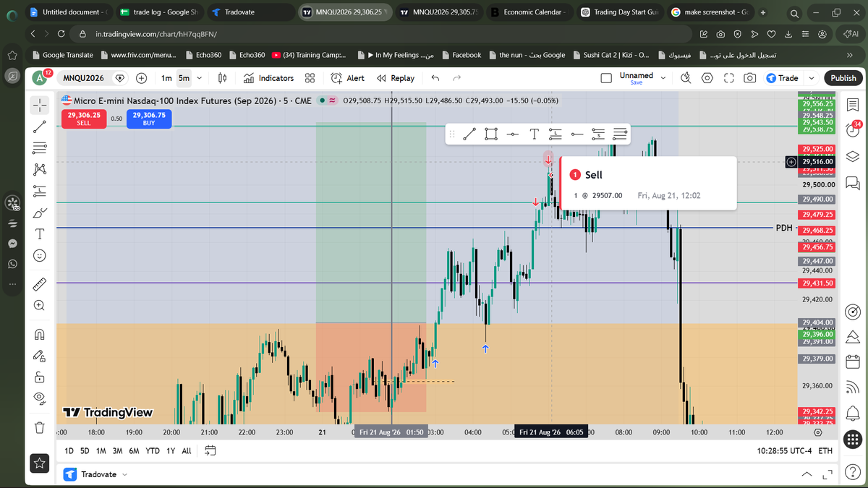Click the compare or add symbol plus icon
The image size is (868, 488).
(x=142, y=78)
